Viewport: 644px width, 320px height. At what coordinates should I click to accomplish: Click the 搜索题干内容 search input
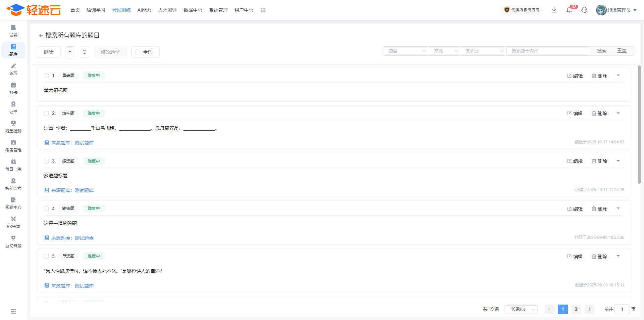[548, 51]
